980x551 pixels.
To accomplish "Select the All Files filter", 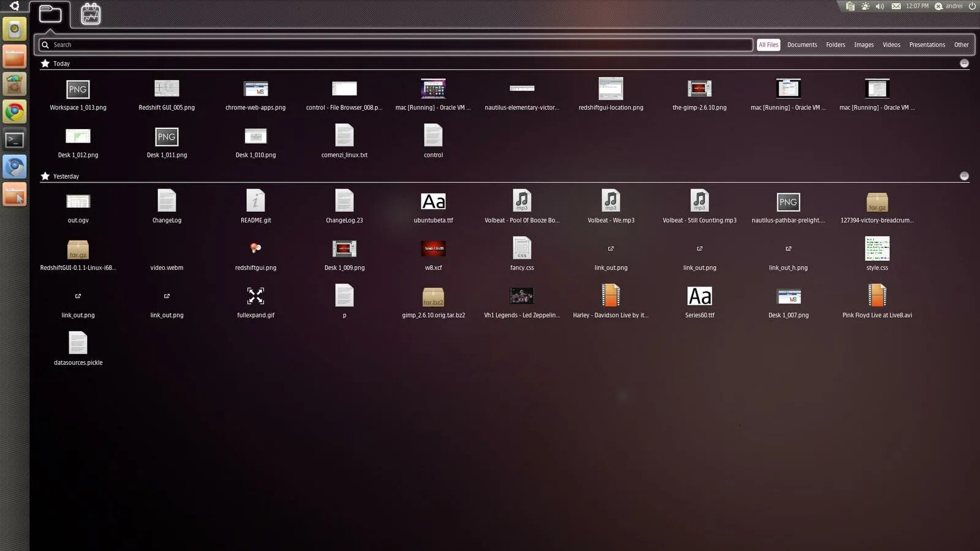I will (768, 45).
